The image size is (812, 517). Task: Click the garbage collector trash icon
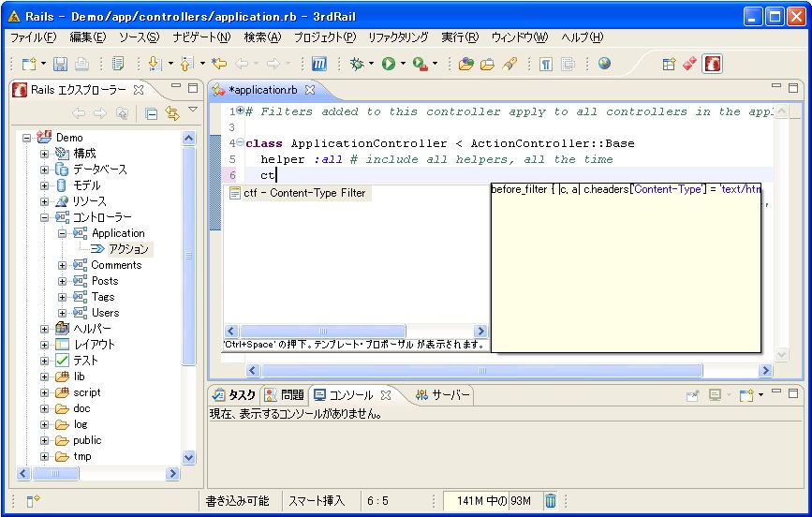[551, 500]
